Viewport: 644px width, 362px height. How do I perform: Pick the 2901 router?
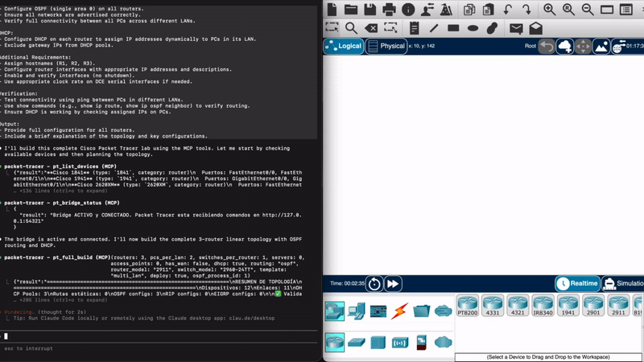click(x=593, y=306)
